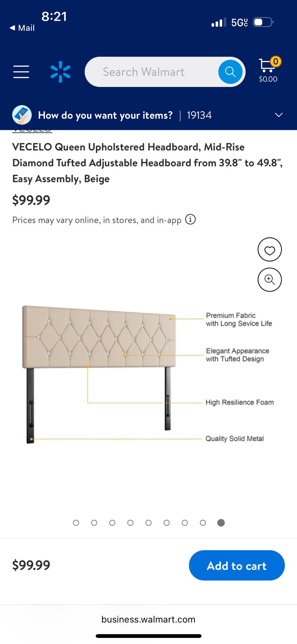
Task: Open the VECELO brand link
Action: [32, 131]
